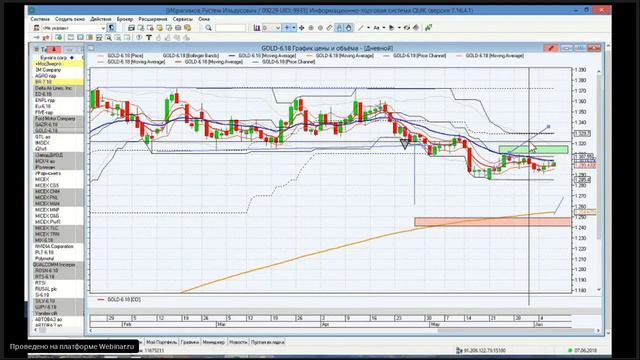Click the chart horizontal scrollbar thumb
The width and height of the screenshot is (640, 360).
coord(516,330)
